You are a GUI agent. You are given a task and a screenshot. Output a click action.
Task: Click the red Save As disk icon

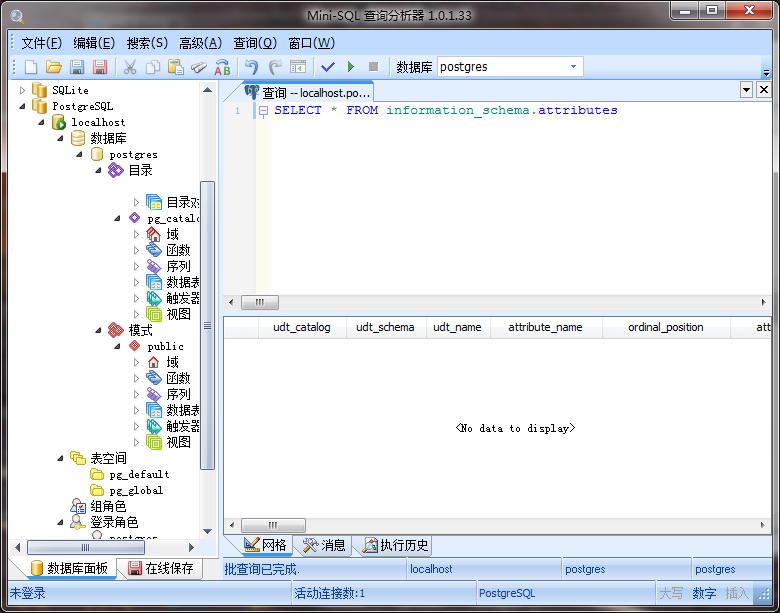[x=100, y=67]
